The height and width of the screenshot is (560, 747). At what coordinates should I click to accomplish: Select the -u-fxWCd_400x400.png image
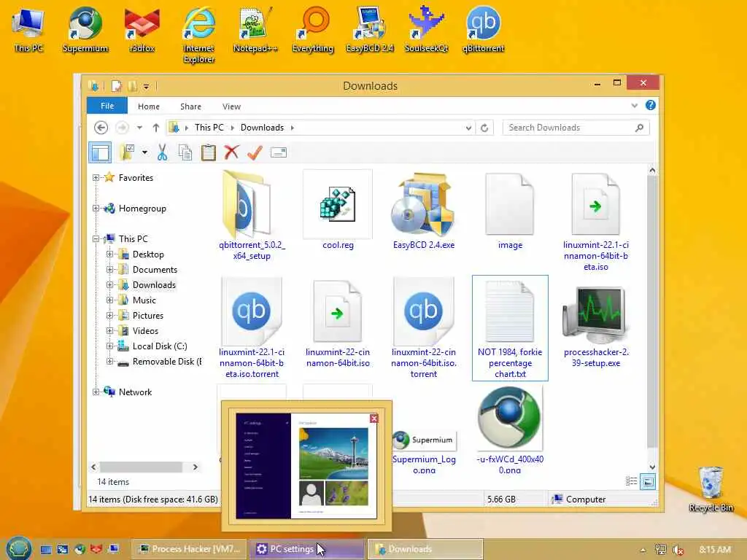[510, 430]
